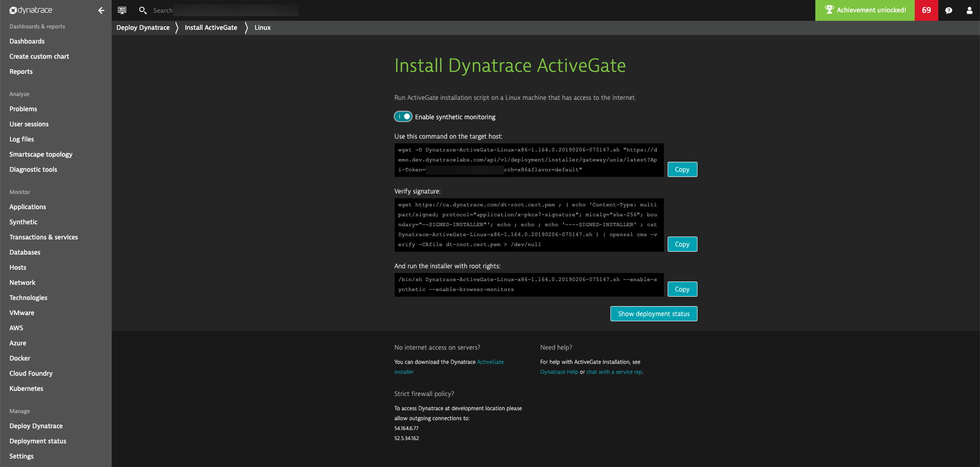Image resolution: width=980 pixels, height=467 pixels.
Task: Copy the verify signature command
Action: [x=682, y=244]
